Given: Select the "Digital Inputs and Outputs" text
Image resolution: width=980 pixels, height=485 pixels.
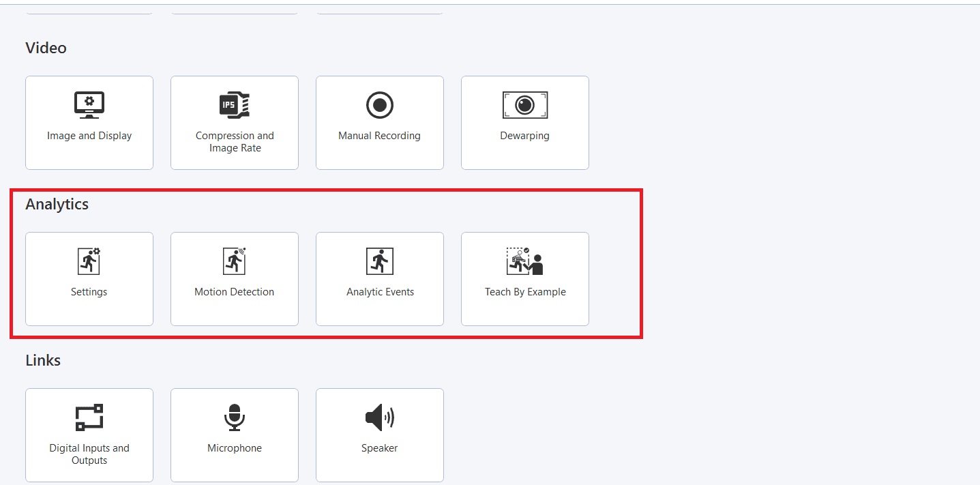Looking at the screenshot, I should coord(89,454).
